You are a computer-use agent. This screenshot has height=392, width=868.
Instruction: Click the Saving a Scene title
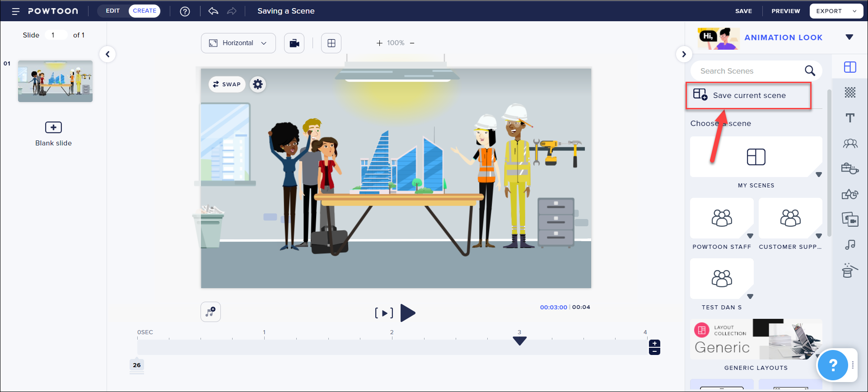[x=286, y=11]
